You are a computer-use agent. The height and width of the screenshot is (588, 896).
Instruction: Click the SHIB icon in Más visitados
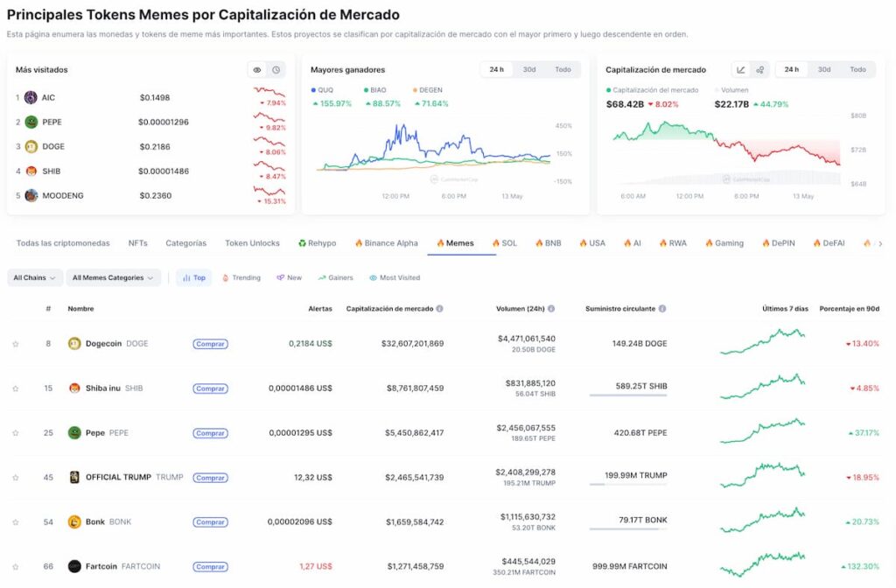(x=31, y=171)
